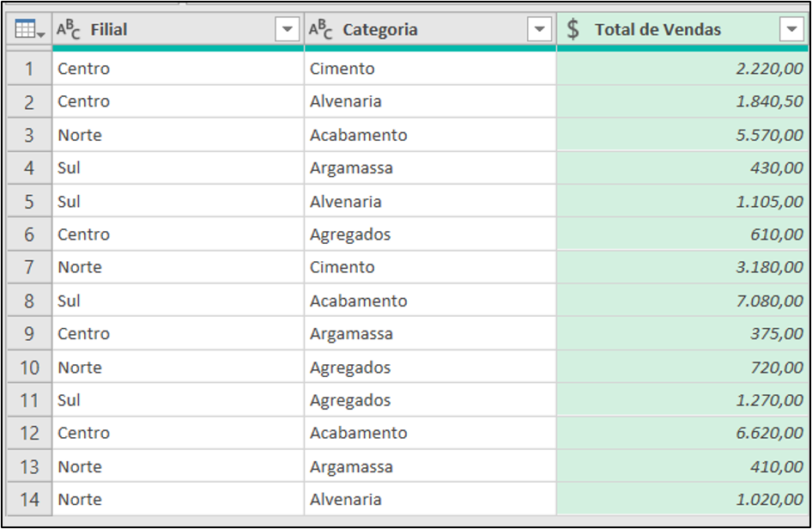Click the Centro cell in row 6
This screenshot has height=529, width=812.
[179, 234]
